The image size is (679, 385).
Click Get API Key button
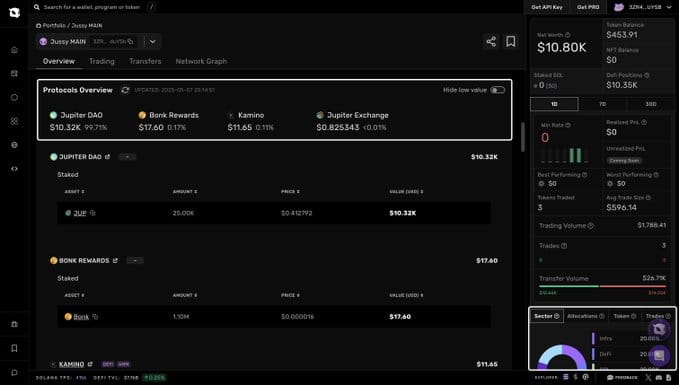point(547,7)
